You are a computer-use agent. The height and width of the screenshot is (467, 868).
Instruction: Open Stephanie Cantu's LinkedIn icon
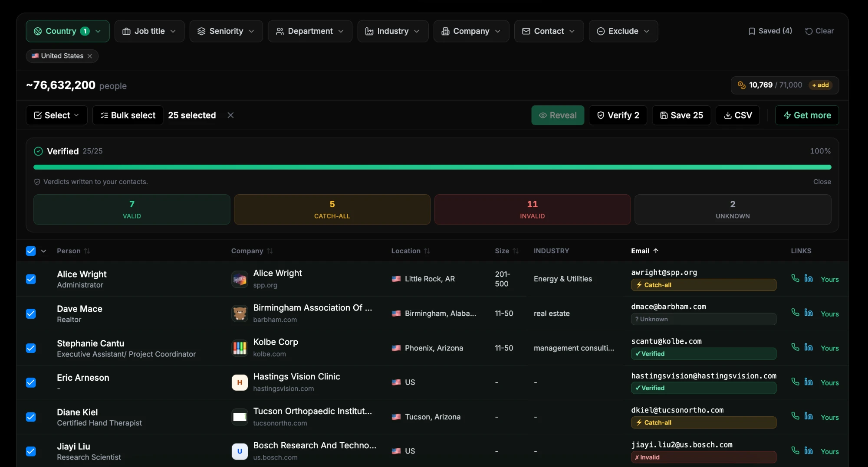[809, 347]
